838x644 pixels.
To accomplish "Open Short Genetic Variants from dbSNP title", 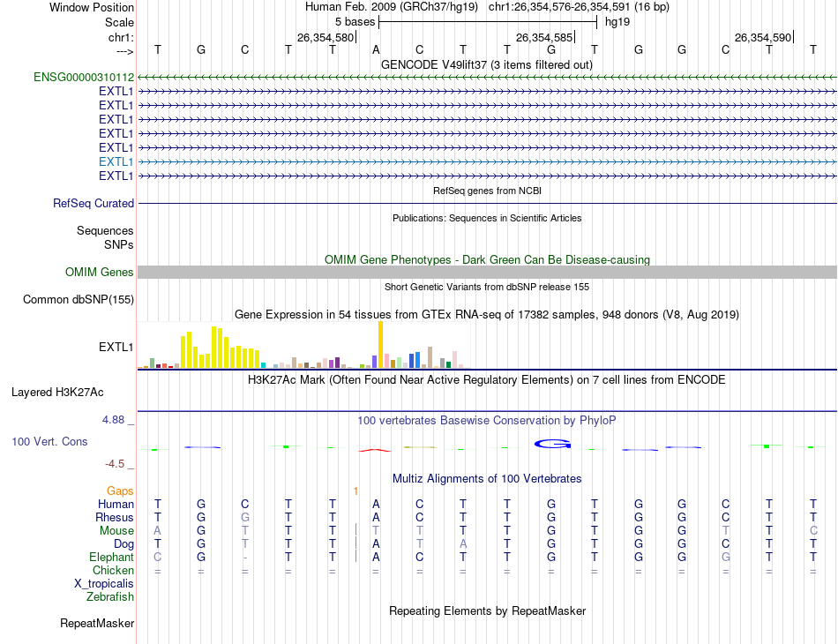I will [x=487, y=287].
